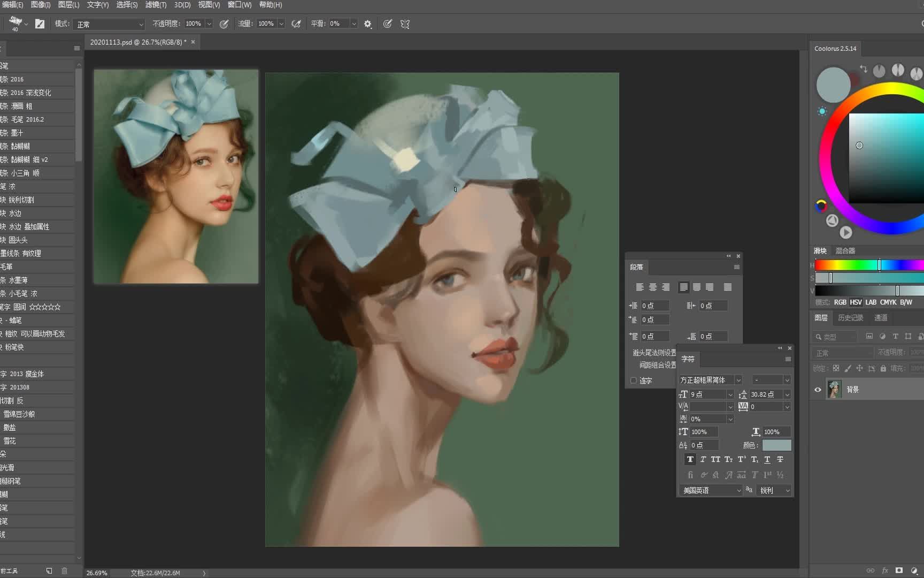
Task: Click the Coolorus hue slider bar
Action: [869, 265]
